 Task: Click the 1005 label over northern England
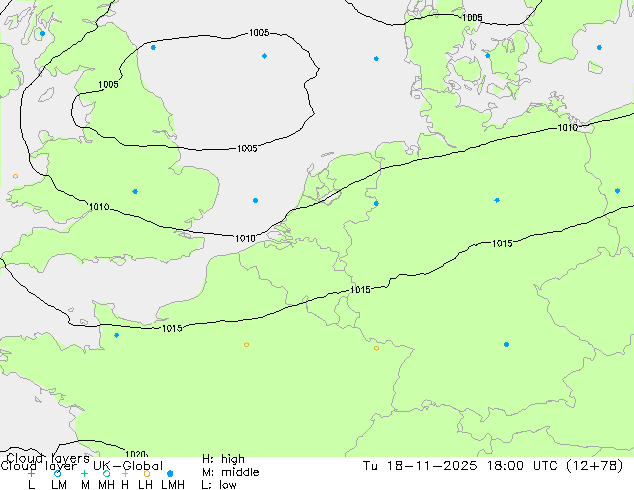[108, 84]
